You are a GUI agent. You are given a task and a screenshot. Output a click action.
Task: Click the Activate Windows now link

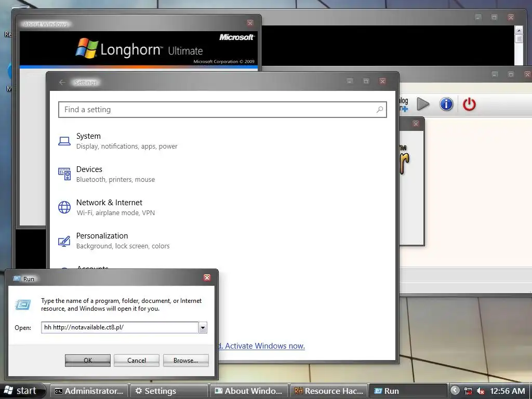click(x=265, y=345)
